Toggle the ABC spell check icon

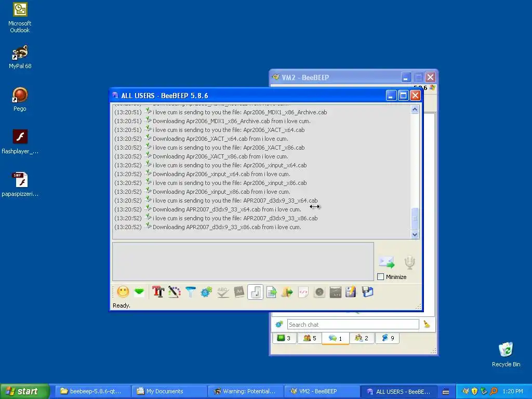click(x=222, y=292)
